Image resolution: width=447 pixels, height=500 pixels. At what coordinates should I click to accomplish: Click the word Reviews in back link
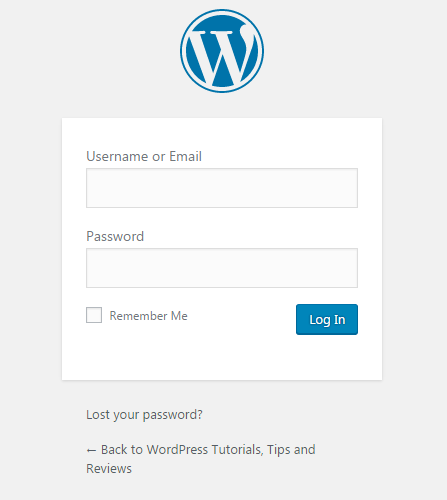[x=109, y=469]
